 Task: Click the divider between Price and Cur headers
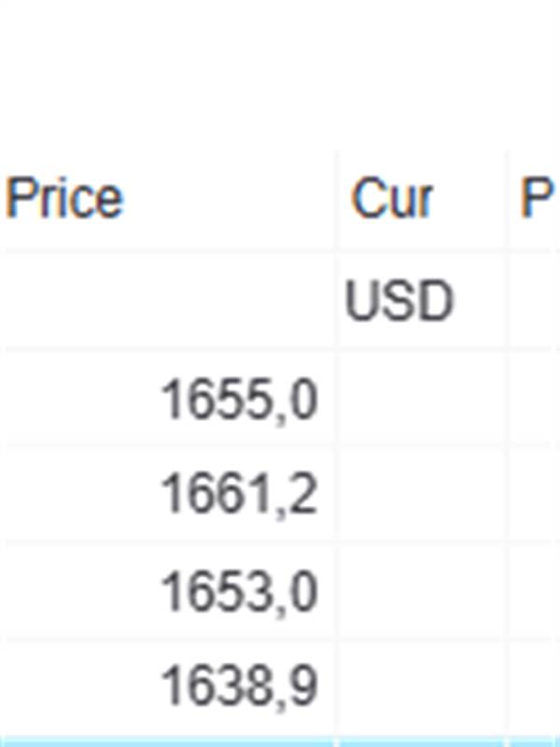337,199
